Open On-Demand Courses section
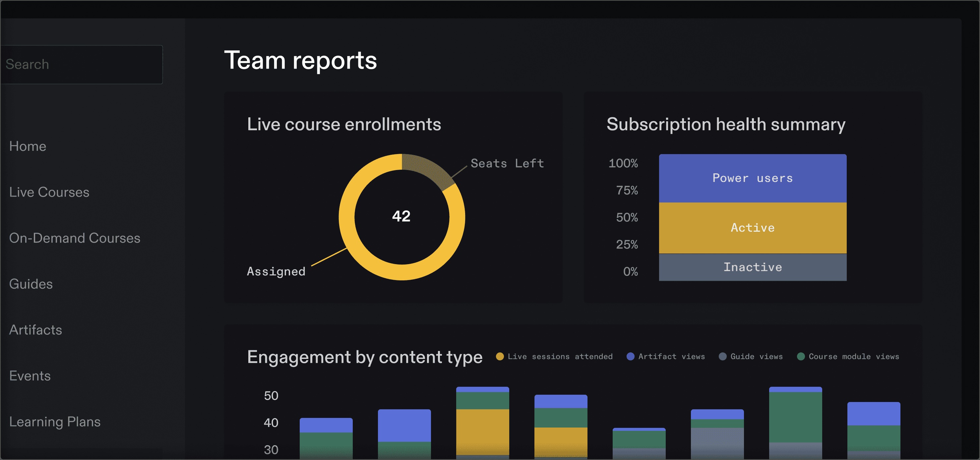The image size is (980, 460). coord(75,238)
